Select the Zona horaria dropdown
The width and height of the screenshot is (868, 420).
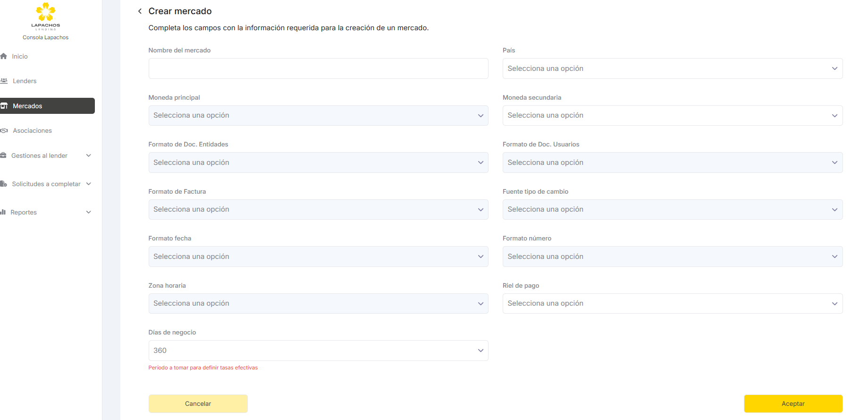(x=318, y=303)
